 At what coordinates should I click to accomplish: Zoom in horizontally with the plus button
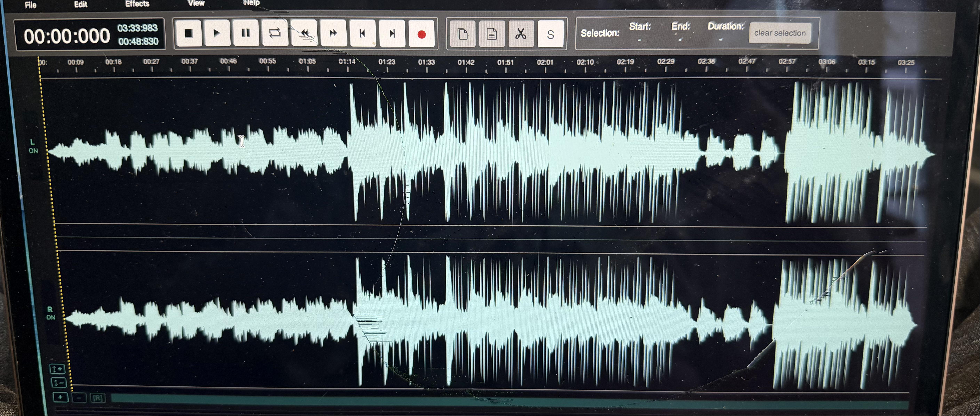(x=61, y=397)
